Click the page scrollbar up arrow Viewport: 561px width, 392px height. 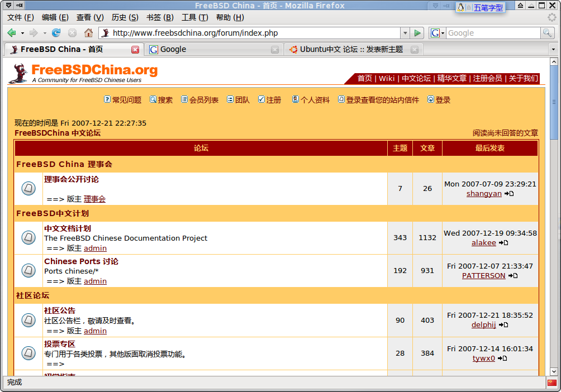(554, 61)
